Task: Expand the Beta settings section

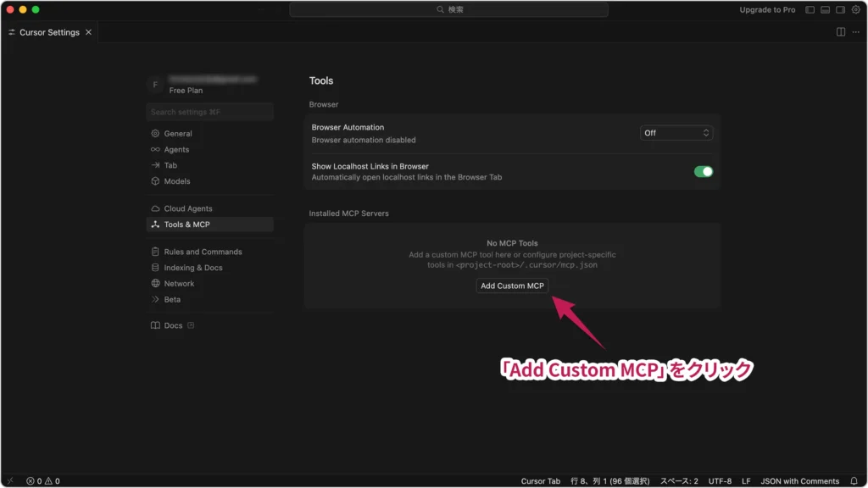Action: pyautogui.click(x=154, y=298)
